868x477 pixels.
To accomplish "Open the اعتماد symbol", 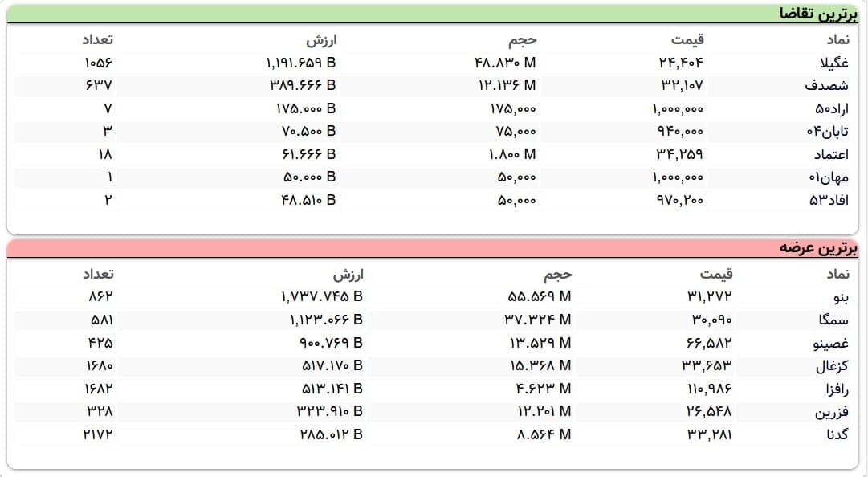I will (x=832, y=154).
